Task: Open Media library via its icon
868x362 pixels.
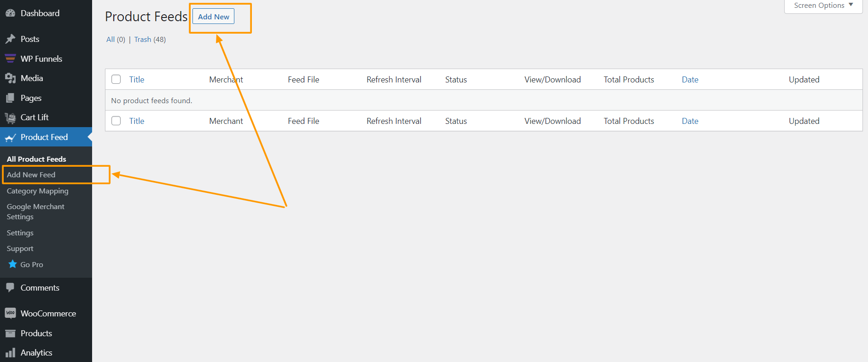Action: pyautogui.click(x=11, y=78)
